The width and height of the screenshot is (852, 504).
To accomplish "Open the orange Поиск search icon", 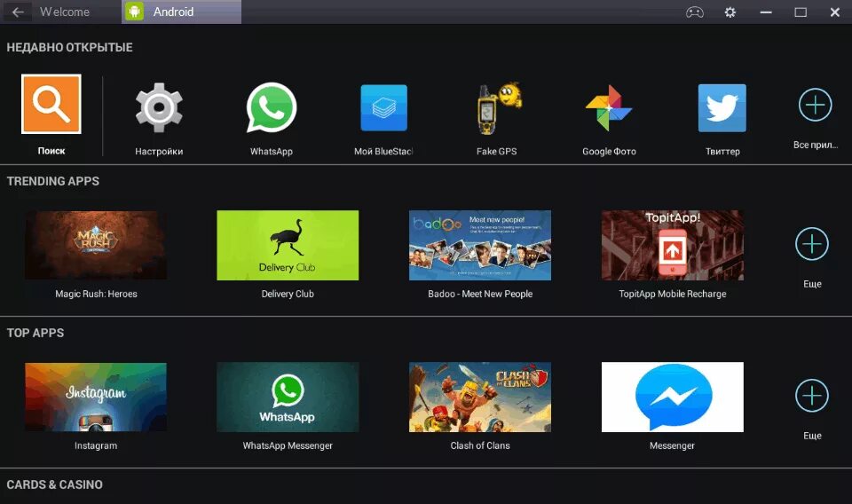I will point(51,104).
